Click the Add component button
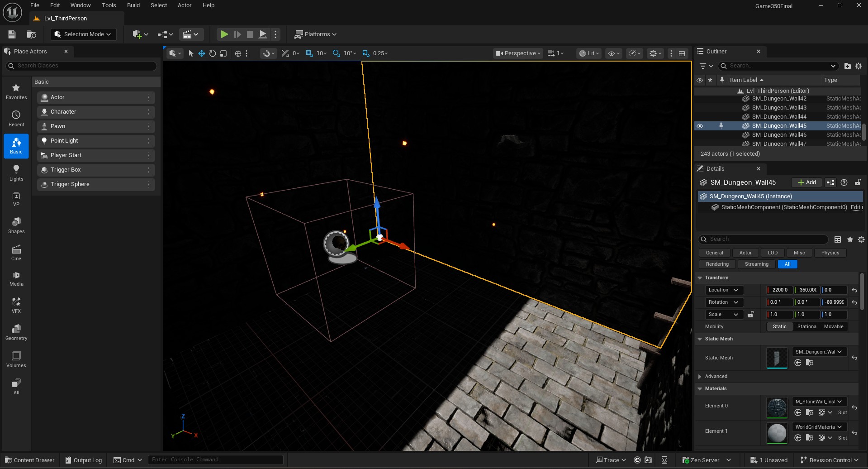The width and height of the screenshot is (868, 469). pos(806,182)
